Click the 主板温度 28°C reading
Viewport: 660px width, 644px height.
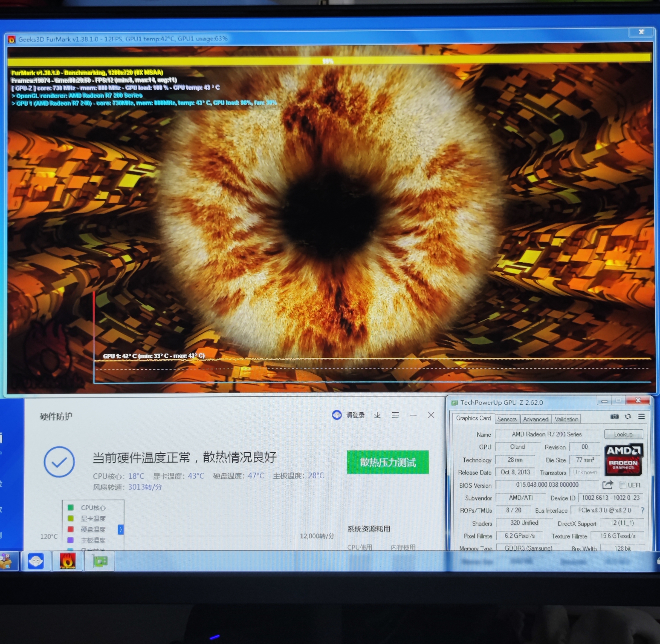pos(298,476)
